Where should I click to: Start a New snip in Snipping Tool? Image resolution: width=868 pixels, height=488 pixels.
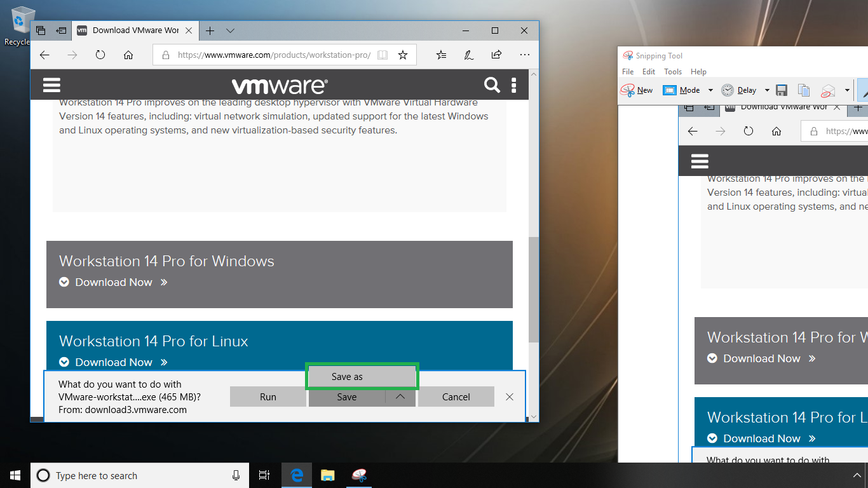637,90
